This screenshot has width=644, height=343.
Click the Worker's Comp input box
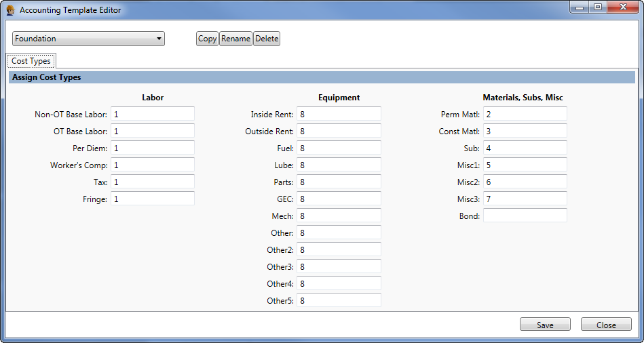pyautogui.click(x=153, y=165)
